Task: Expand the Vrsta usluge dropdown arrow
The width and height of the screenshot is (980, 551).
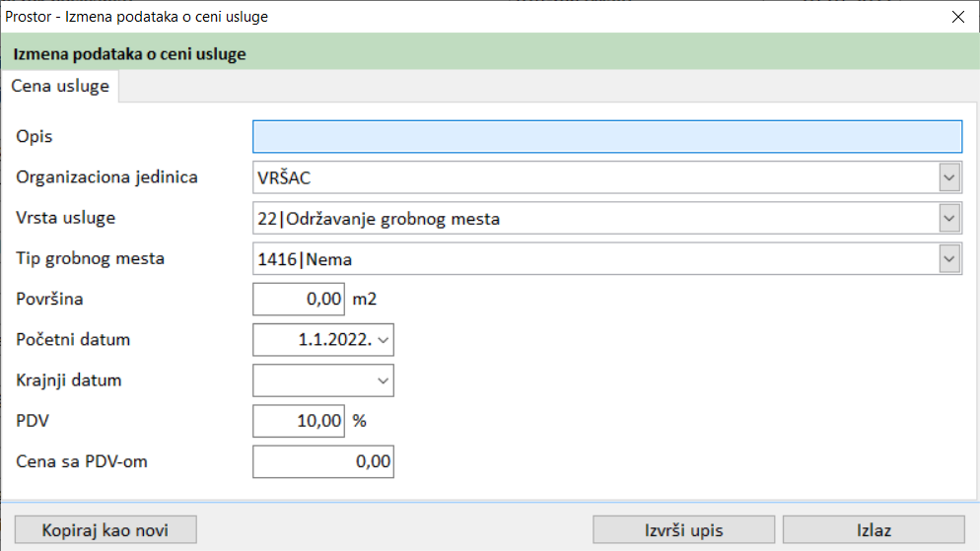Action: tap(949, 219)
